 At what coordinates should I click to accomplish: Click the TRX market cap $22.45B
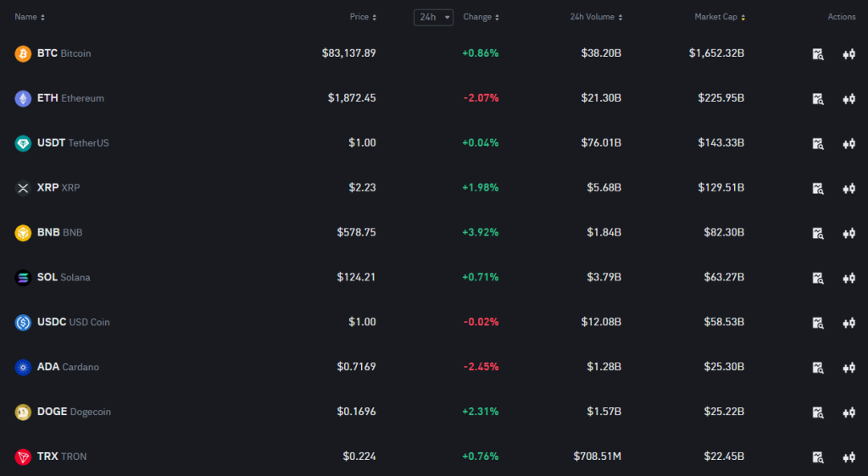pos(724,457)
